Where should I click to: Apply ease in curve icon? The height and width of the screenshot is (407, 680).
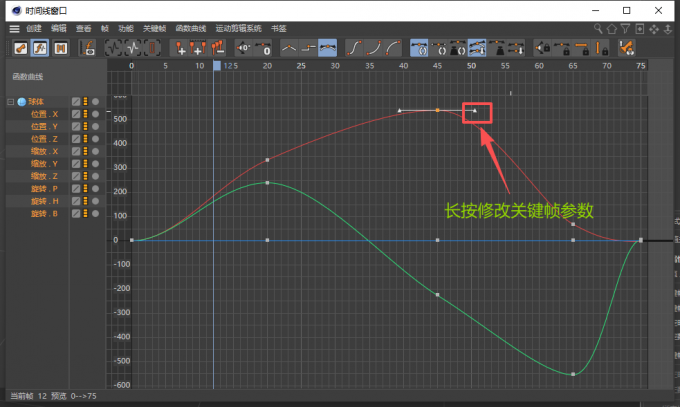coord(373,48)
